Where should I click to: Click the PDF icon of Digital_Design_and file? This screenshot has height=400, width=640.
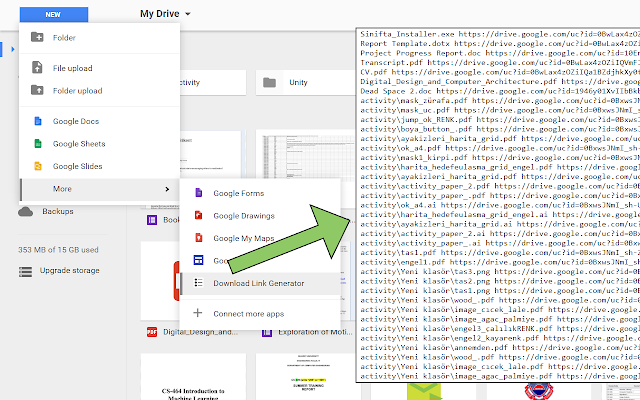152,332
